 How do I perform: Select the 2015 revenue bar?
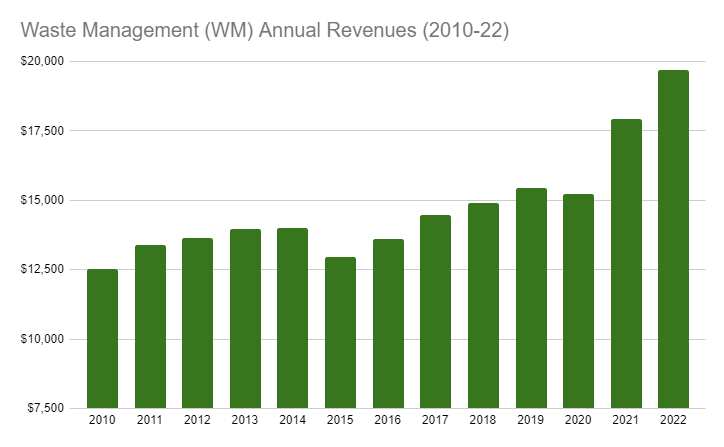[x=340, y=332]
